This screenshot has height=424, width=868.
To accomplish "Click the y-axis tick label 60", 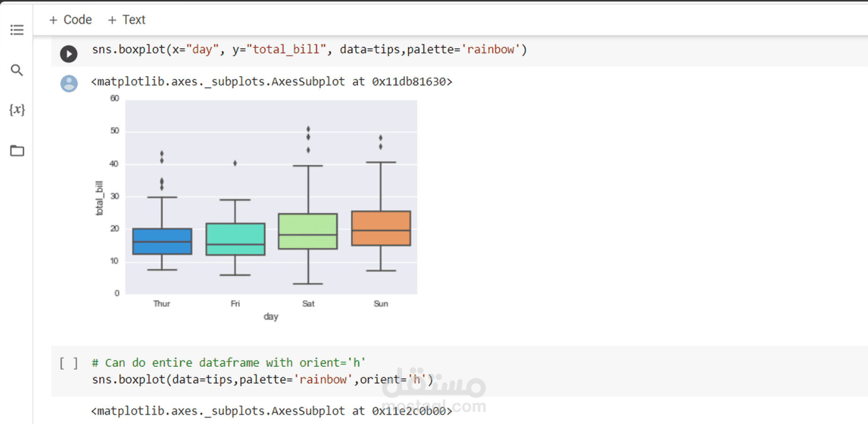I will [114, 98].
